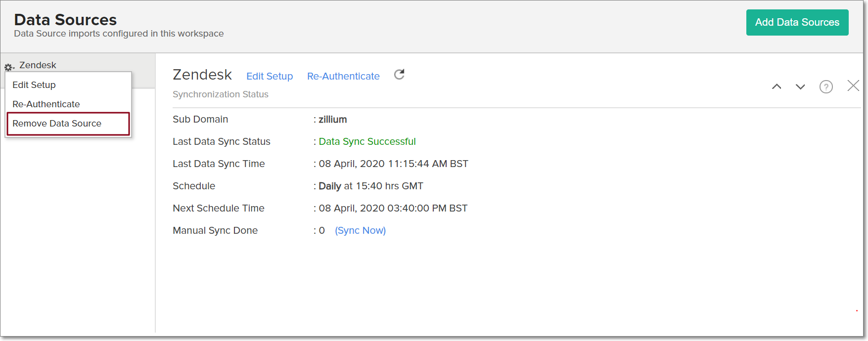Choose Re-Authenticate in the context menu
The image size is (868, 341).
(x=46, y=104)
